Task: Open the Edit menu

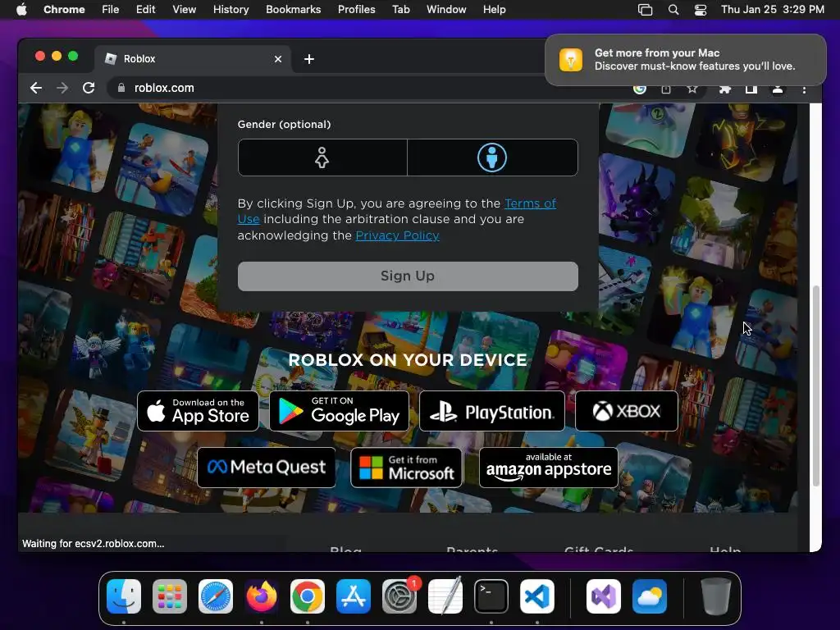Action: click(145, 10)
